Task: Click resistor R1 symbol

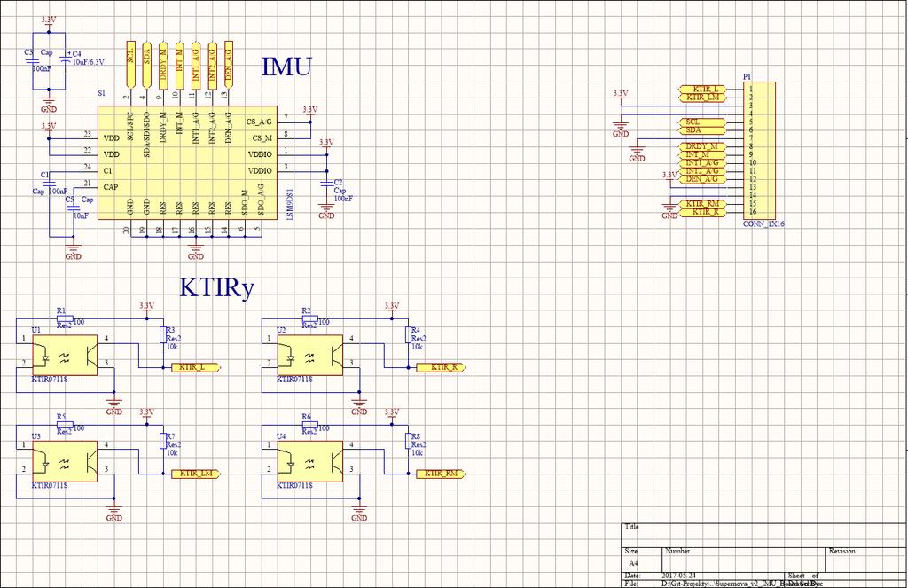Action: click(66, 318)
